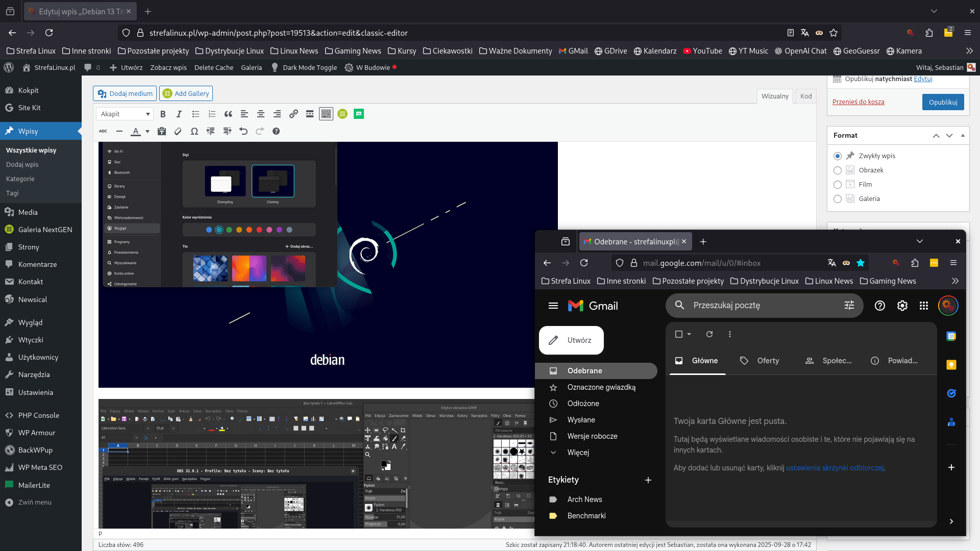The height and width of the screenshot is (551, 980).
Task: Open Społeczności tab in Gmail
Action: (x=829, y=361)
